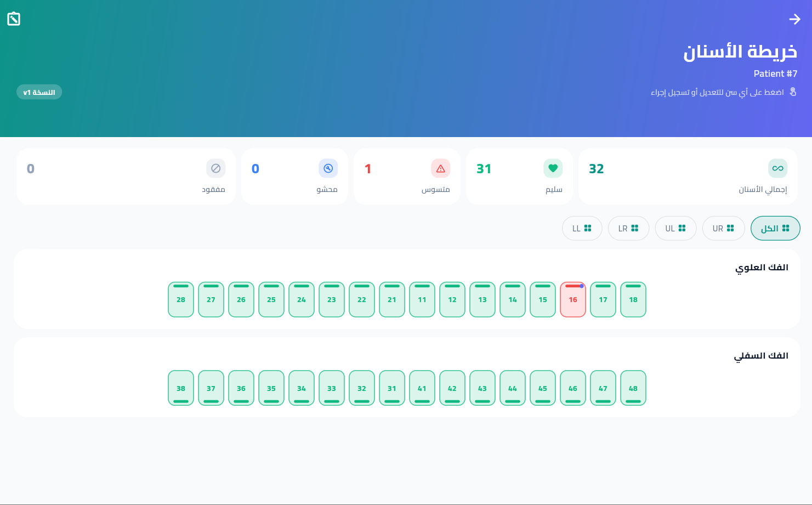Select the الكل filter tab

[x=775, y=228]
